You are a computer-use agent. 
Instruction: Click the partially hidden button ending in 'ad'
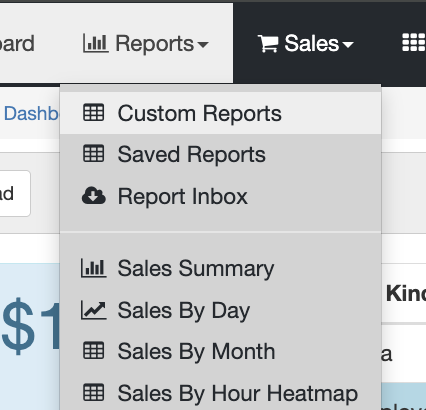15,193
